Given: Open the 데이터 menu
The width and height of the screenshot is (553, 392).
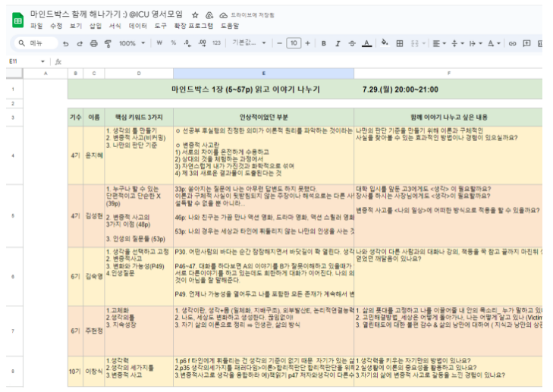Looking at the screenshot, I should [137, 26].
